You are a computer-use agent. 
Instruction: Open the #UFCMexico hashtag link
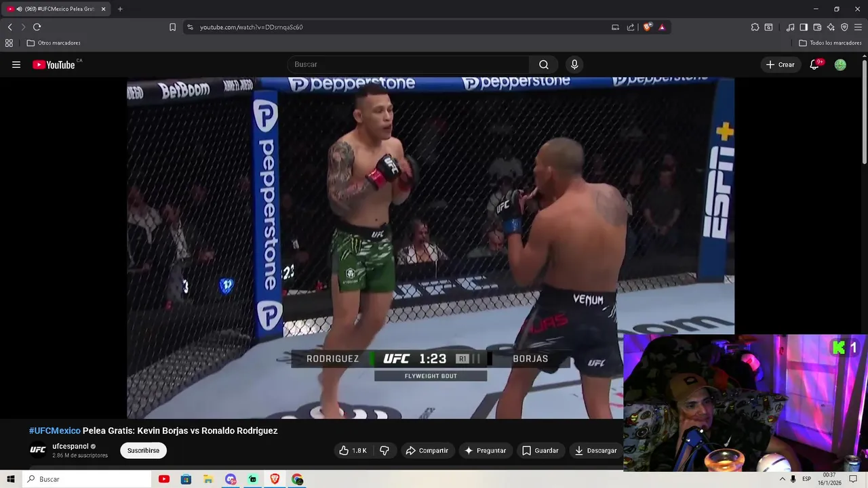(55, 430)
